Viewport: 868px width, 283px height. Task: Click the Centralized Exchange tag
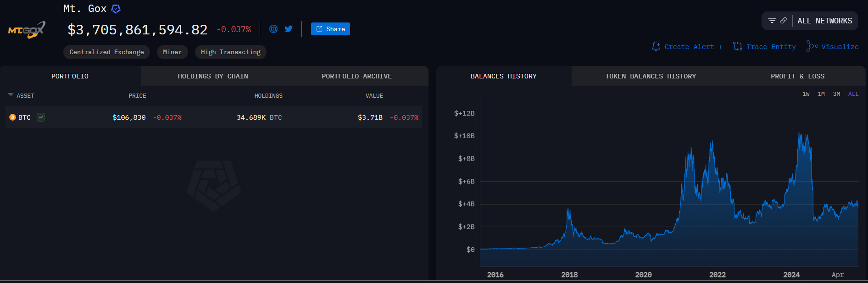106,52
